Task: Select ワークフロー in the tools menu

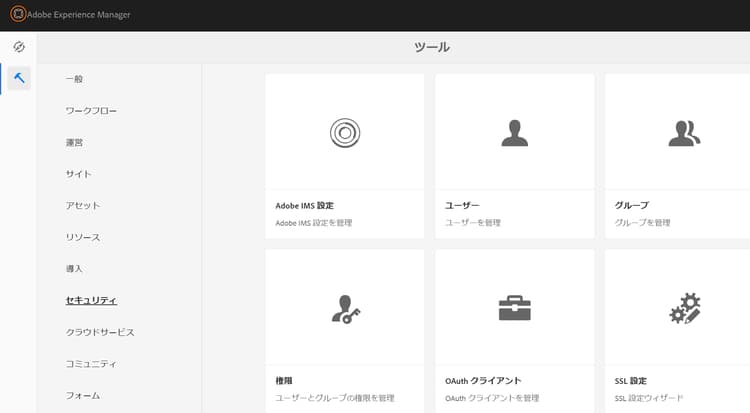Action: coord(91,111)
